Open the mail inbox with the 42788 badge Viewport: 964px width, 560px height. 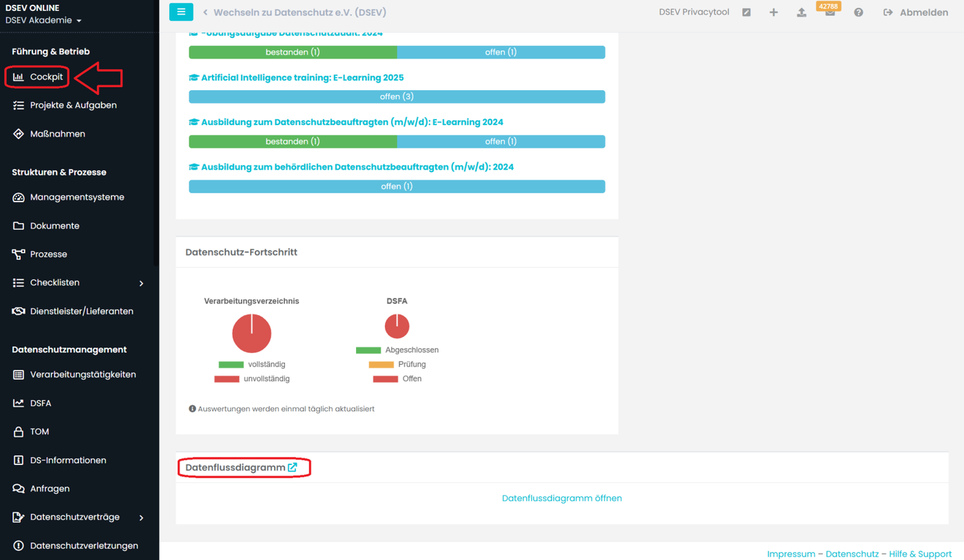click(x=830, y=12)
